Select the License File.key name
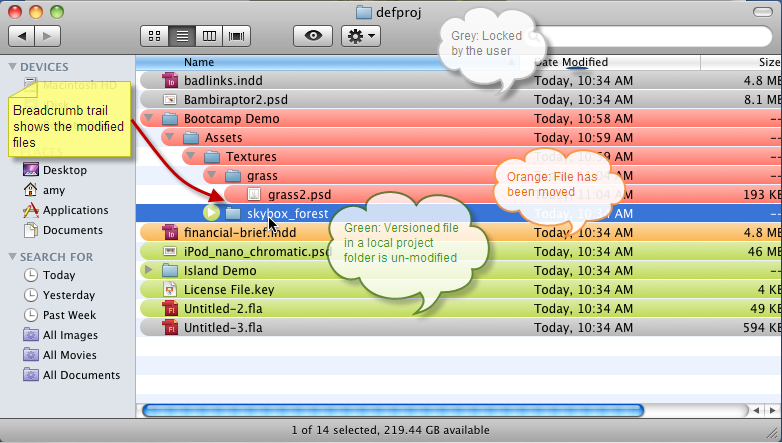The image size is (782, 443). [x=229, y=289]
